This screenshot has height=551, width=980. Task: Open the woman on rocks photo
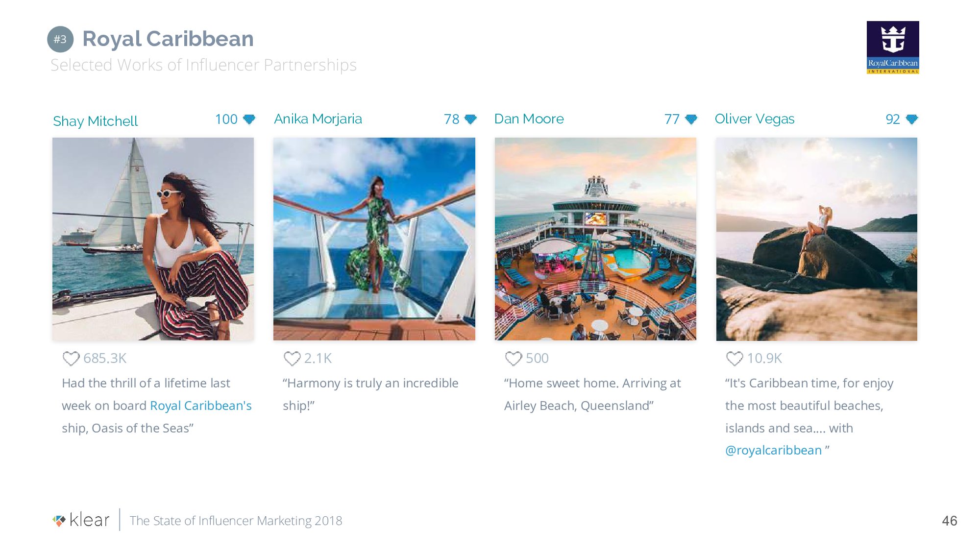pyautogui.click(x=816, y=239)
